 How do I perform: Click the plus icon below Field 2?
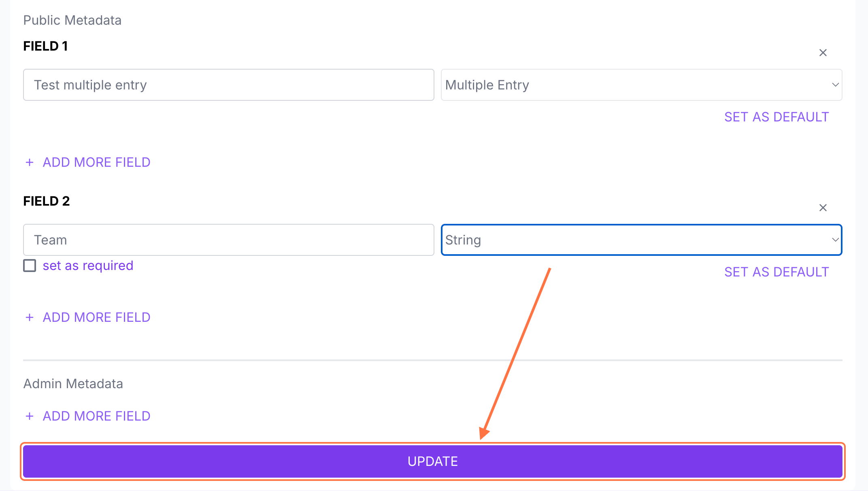point(30,317)
